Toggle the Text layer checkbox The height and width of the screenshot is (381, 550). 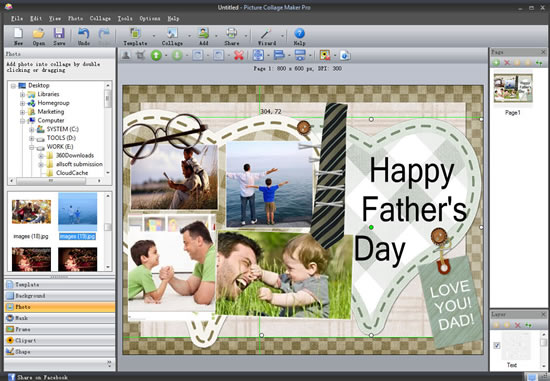[497, 346]
